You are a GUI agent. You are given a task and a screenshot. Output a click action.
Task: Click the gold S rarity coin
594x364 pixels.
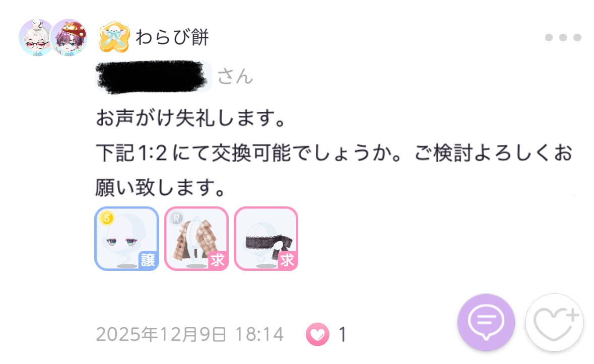coord(107,218)
